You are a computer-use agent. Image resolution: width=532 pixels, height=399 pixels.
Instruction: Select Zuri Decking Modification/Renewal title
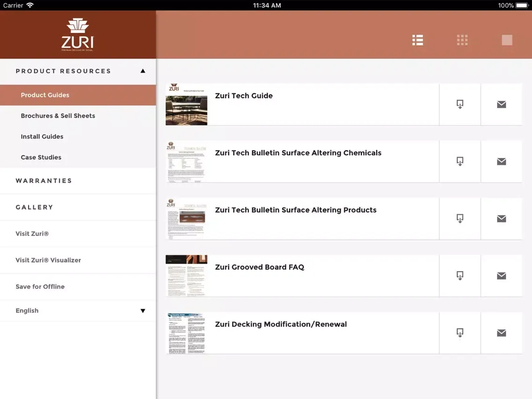pos(281,324)
